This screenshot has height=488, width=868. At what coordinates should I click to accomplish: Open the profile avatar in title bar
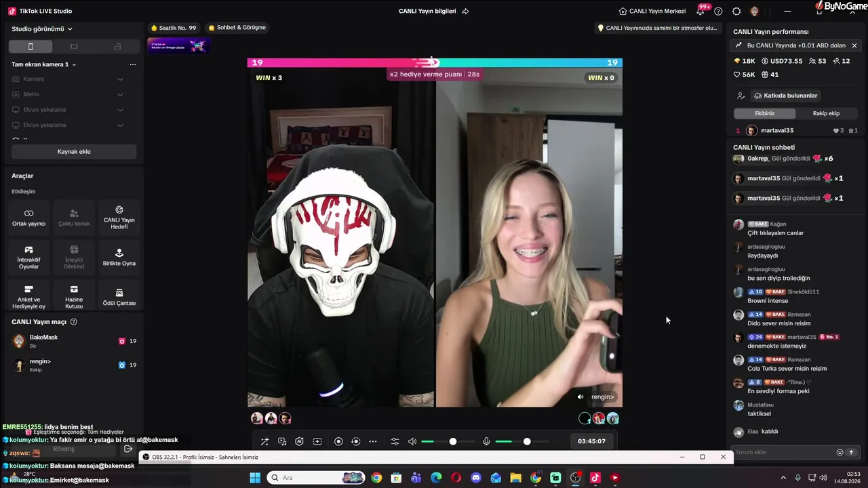point(754,11)
